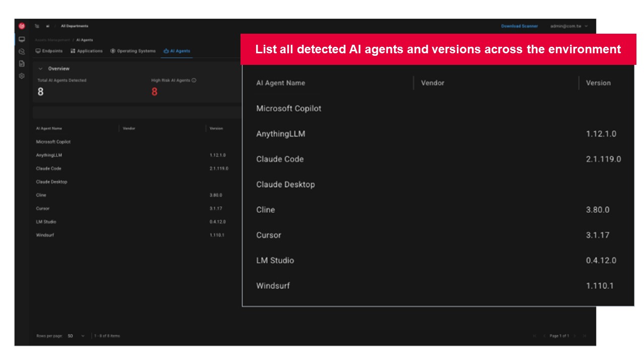Collapse the Overview section
This screenshot has height=362, width=644.
[x=41, y=69]
